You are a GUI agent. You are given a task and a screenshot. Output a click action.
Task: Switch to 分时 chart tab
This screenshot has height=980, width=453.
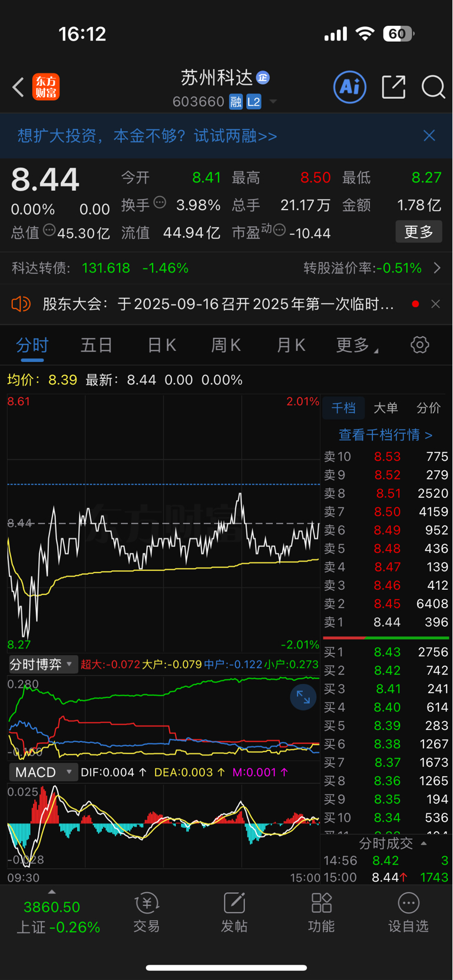coord(32,346)
